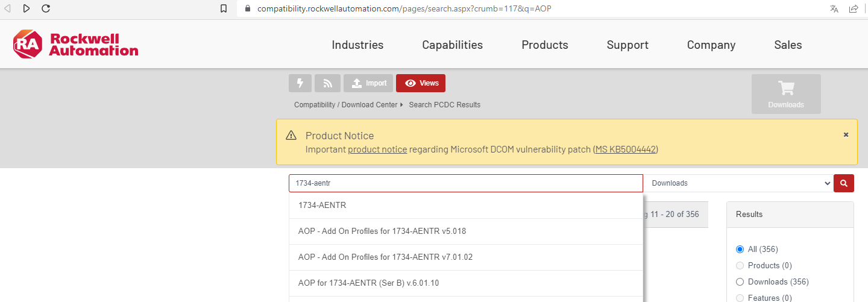Click the Import upload button
This screenshot has width=868, height=302.
tap(368, 83)
